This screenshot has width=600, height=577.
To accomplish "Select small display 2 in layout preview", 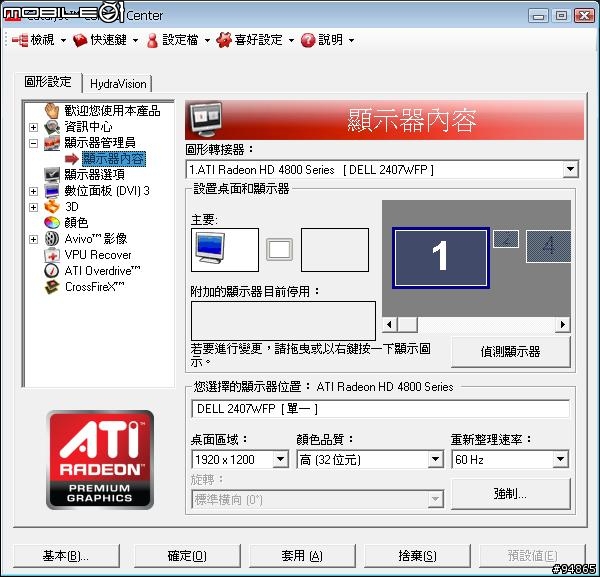I will (x=506, y=239).
